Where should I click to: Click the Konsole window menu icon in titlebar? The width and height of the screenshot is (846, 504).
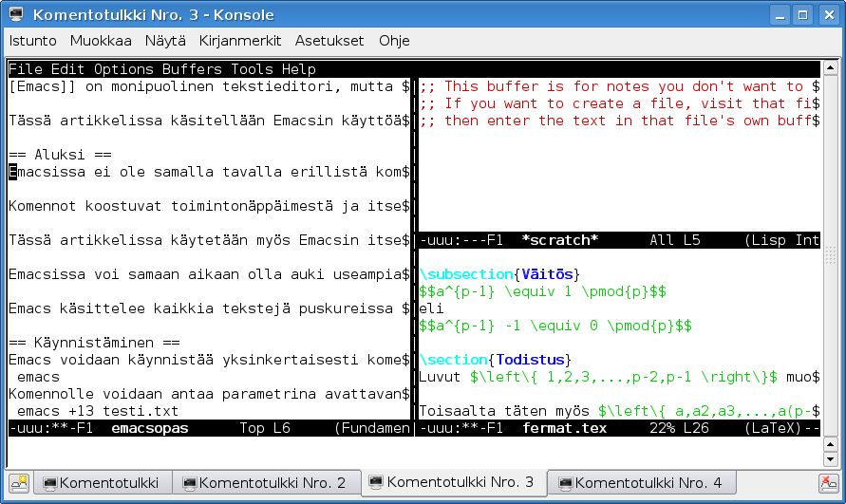point(16,15)
